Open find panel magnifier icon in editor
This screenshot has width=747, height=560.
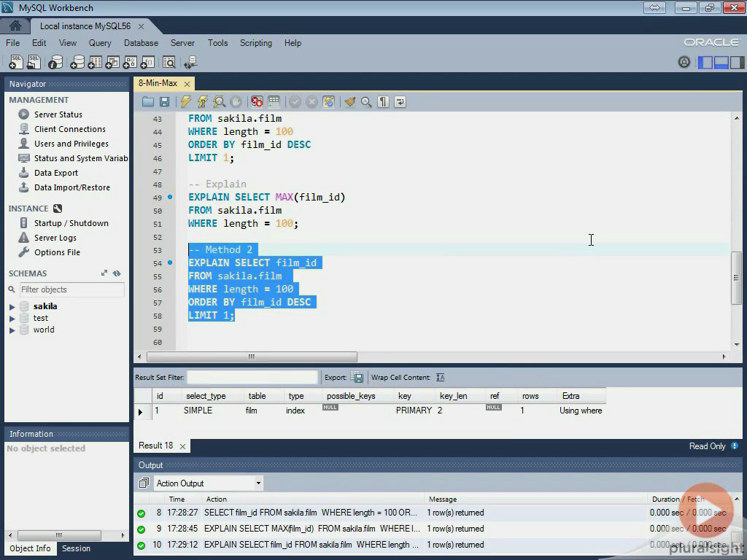[x=366, y=101]
